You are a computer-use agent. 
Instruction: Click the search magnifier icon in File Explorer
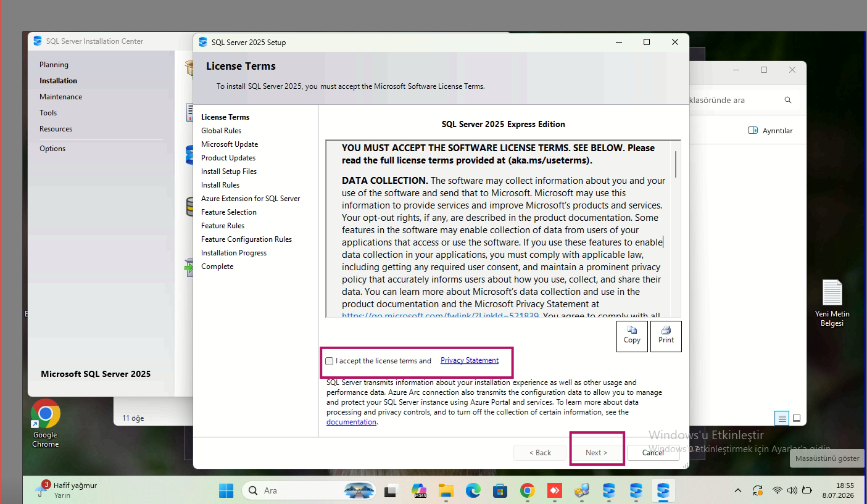click(x=788, y=100)
